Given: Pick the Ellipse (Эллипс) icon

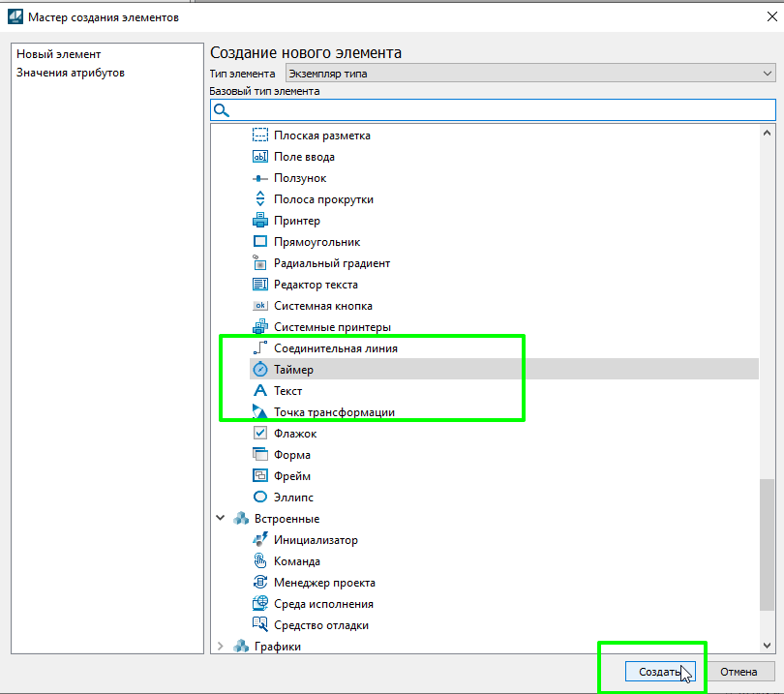Looking at the screenshot, I should (x=259, y=498).
